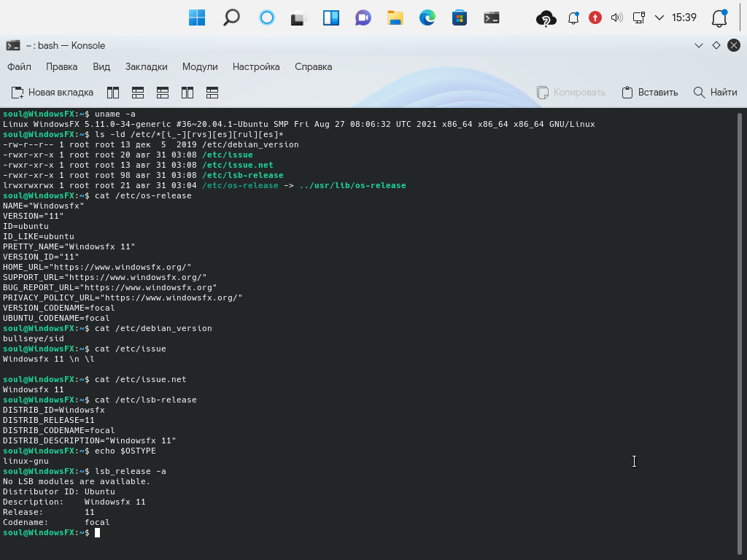The height and width of the screenshot is (560, 747).
Task: Open the large notification bell icon
Action: 719,18
